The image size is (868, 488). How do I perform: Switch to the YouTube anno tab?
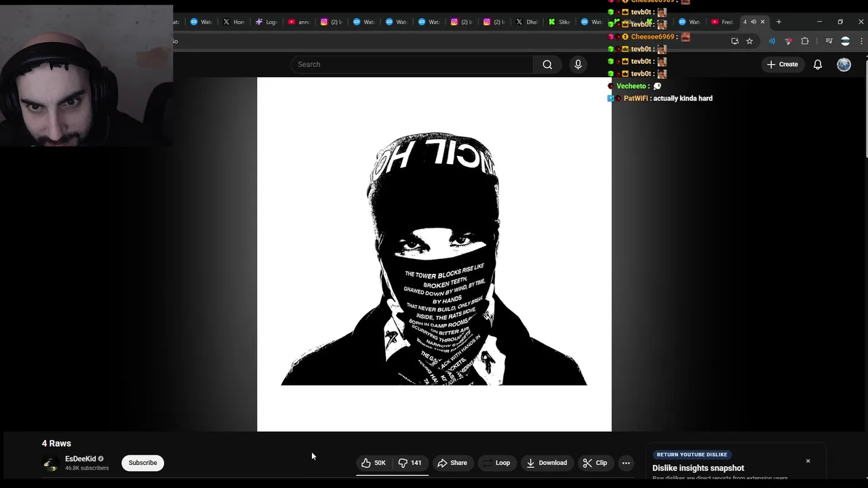coord(299,22)
